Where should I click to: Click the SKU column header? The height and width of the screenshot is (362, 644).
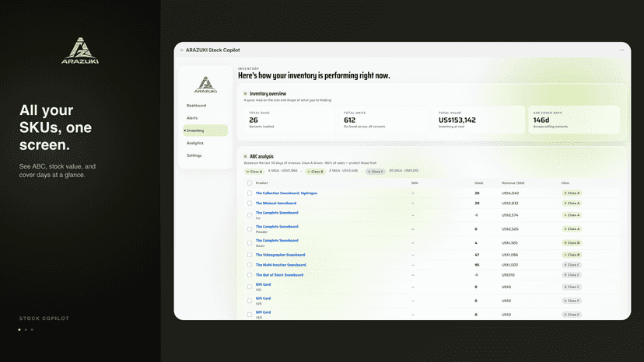pos(415,183)
